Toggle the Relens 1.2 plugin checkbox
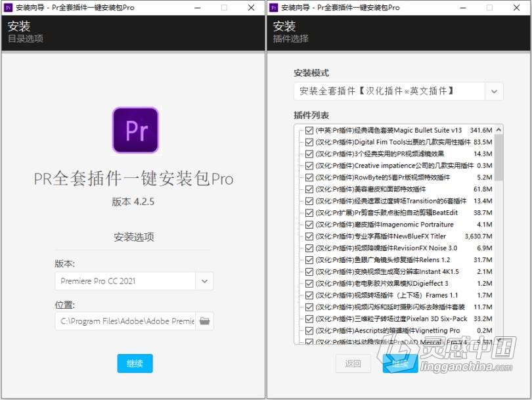This screenshot has width=532, height=400. point(309,260)
